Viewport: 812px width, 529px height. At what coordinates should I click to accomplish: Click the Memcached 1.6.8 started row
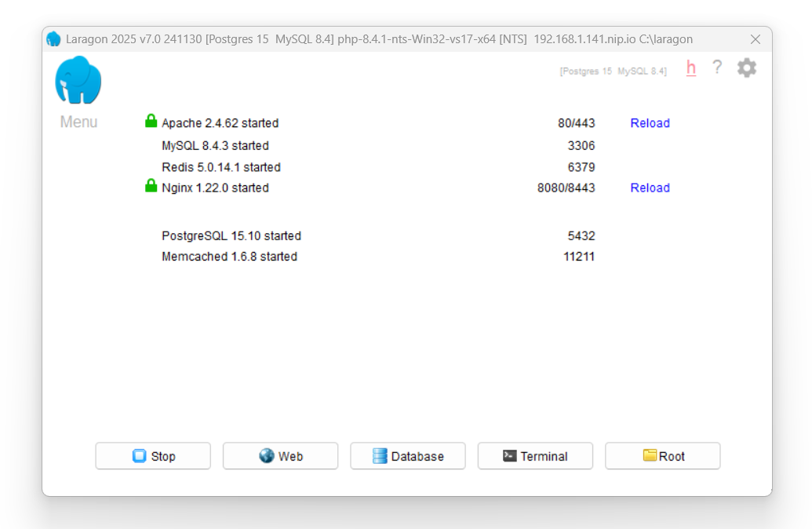click(x=229, y=257)
